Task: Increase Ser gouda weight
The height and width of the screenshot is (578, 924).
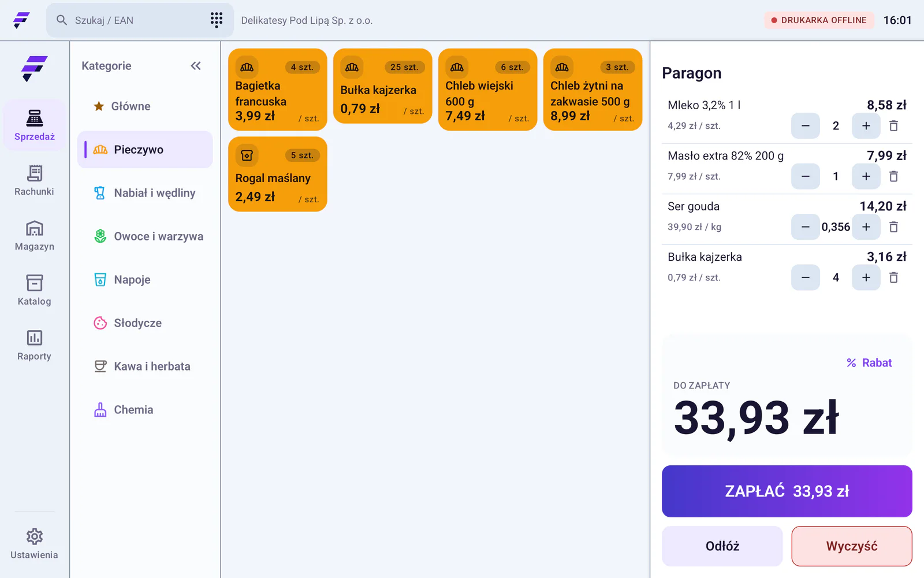Action: pyautogui.click(x=866, y=227)
